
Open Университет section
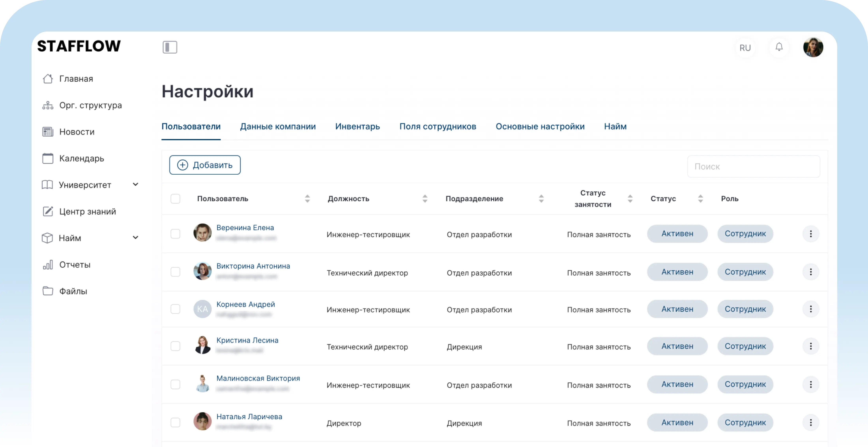pos(77,184)
